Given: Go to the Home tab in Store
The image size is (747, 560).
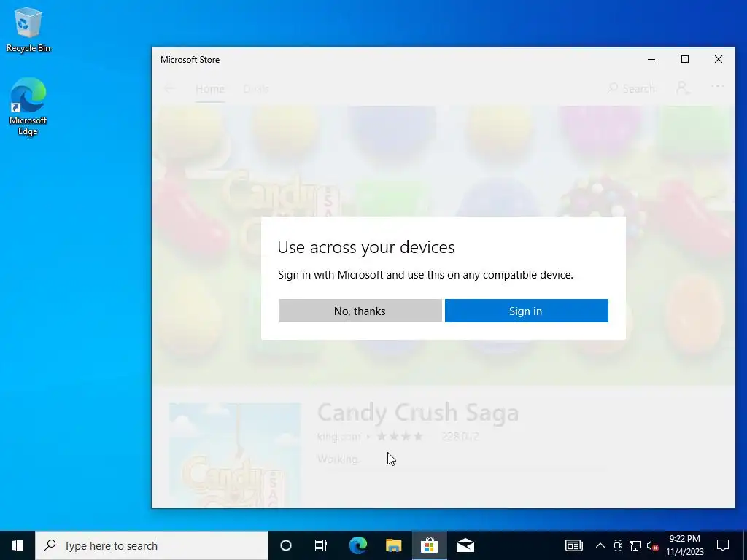Looking at the screenshot, I should pos(209,88).
